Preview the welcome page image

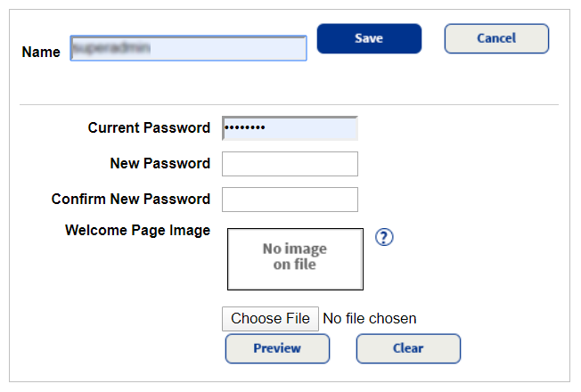click(277, 348)
